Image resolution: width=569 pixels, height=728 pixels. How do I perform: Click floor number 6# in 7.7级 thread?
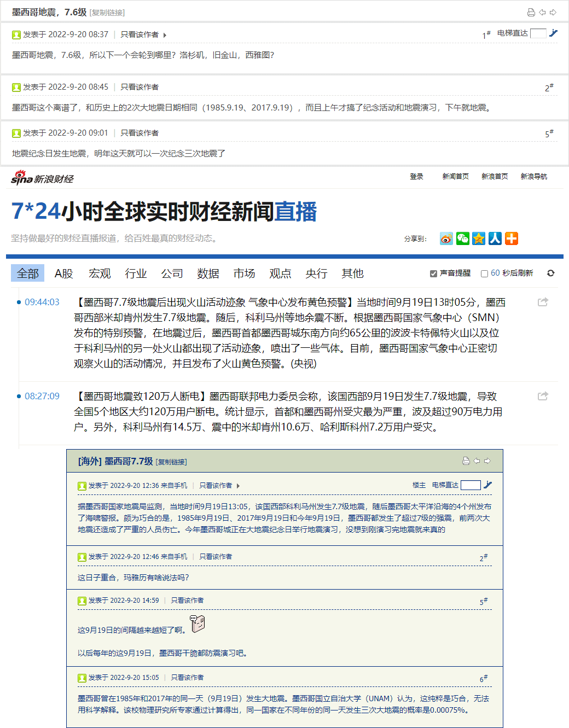[x=484, y=679]
